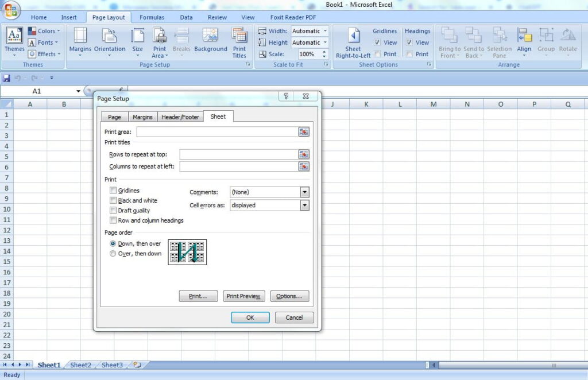
Task: Open the theme Effects menu
Action: point(44,54)
